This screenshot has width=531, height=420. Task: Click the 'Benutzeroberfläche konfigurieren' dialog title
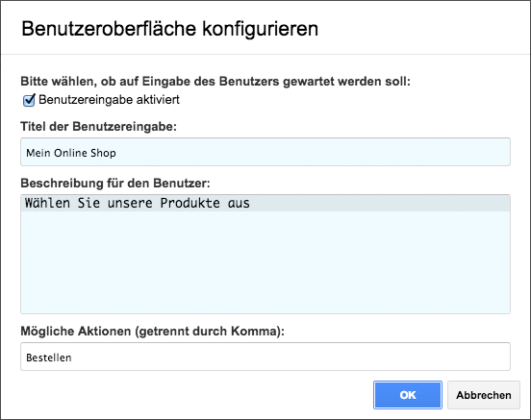click(170, 29)
